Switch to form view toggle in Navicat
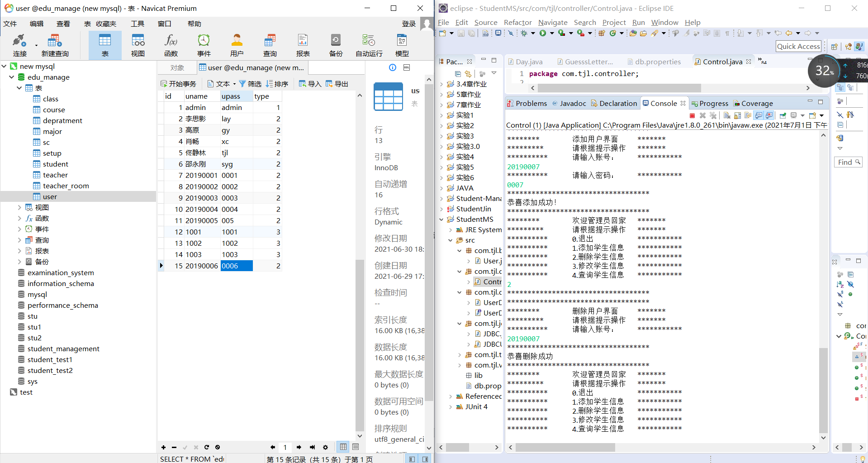 coord(356,447)
